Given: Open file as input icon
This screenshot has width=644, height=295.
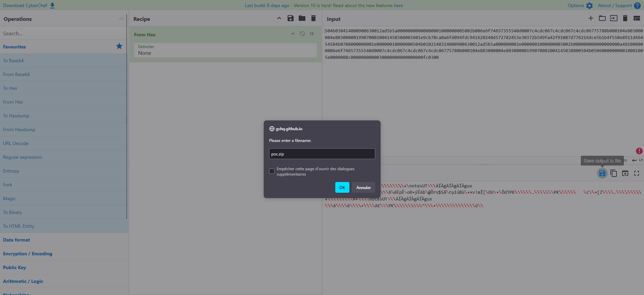Looking at the screenshot, I should 614,18.
